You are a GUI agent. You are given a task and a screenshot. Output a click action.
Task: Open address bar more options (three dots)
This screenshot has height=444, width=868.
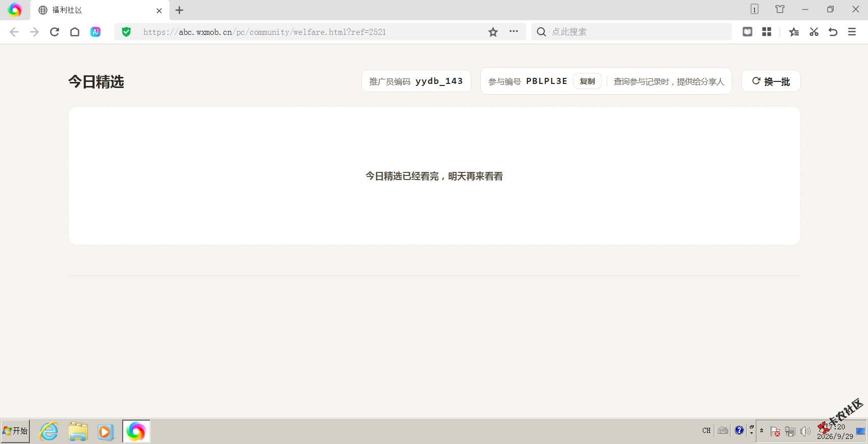pos(514,31)
